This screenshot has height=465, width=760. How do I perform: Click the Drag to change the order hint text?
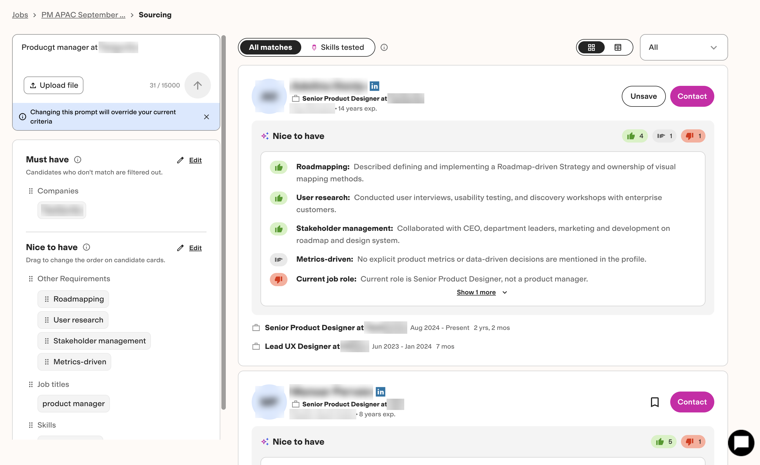[x=95, y=260]
